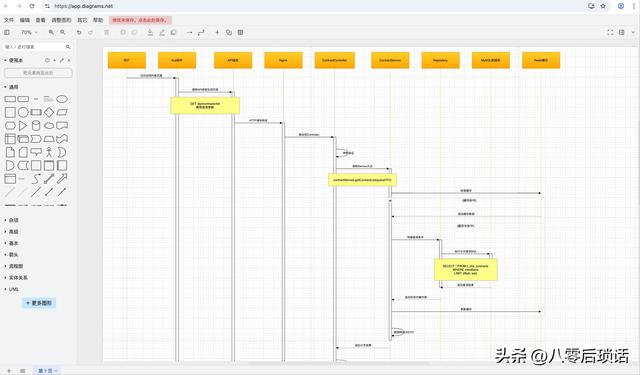This screenshot has width=640, height=375.
Task: Select the waypoints connector style icon
Action: click(201, 32)
